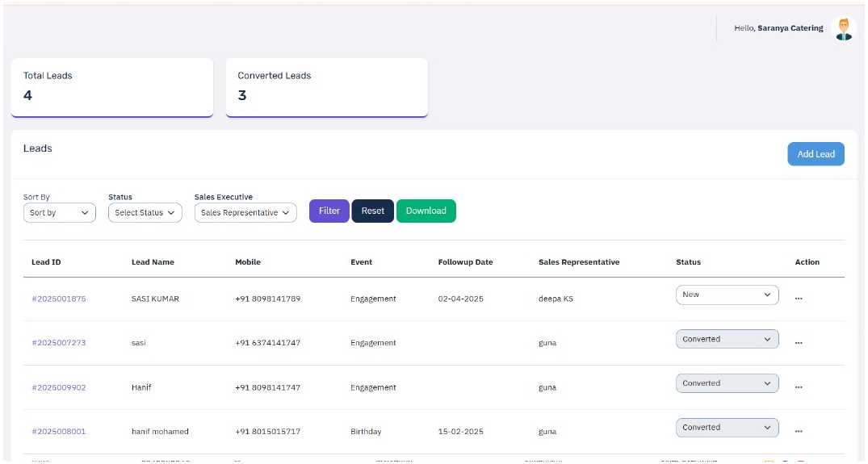Click the deepa KS representative cell

[x=556, y=299]
